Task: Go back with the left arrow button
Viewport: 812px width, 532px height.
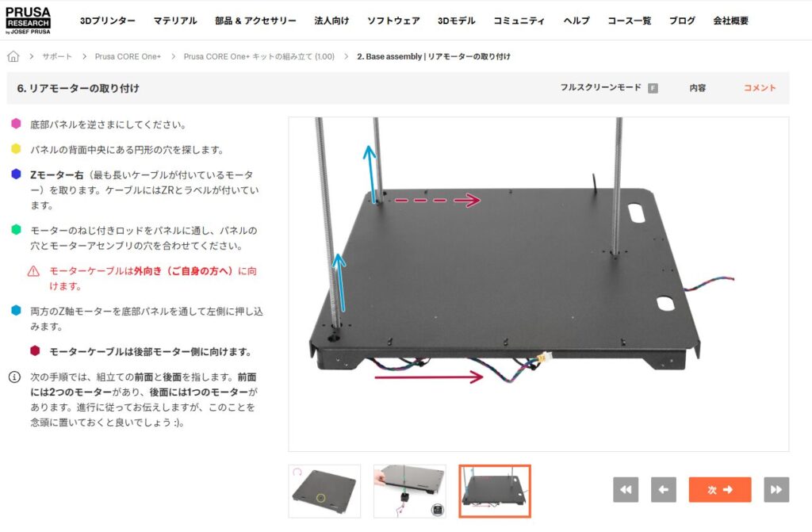Action: point(664,489)
